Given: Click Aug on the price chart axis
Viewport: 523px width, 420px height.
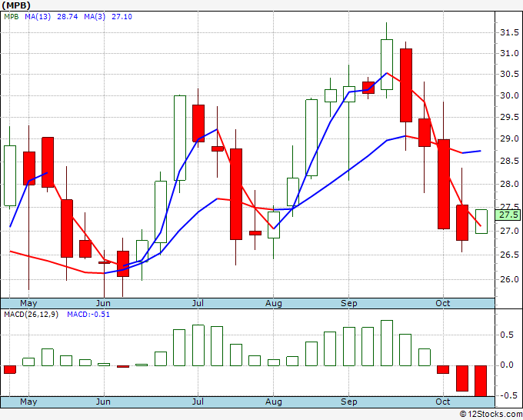Looking at the screenshot, I should pyautogui.click(x=274, y=303).
